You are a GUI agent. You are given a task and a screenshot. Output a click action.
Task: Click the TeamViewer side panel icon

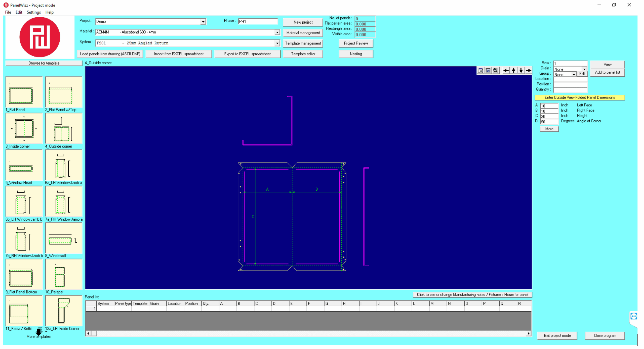point(634,316)
